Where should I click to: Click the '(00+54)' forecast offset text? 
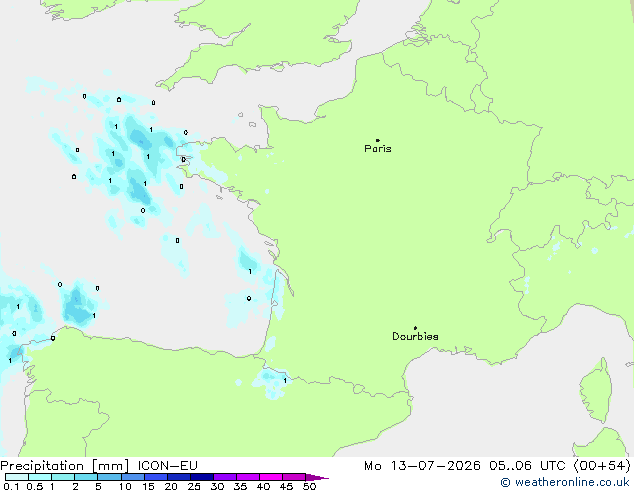pos(602,466)
